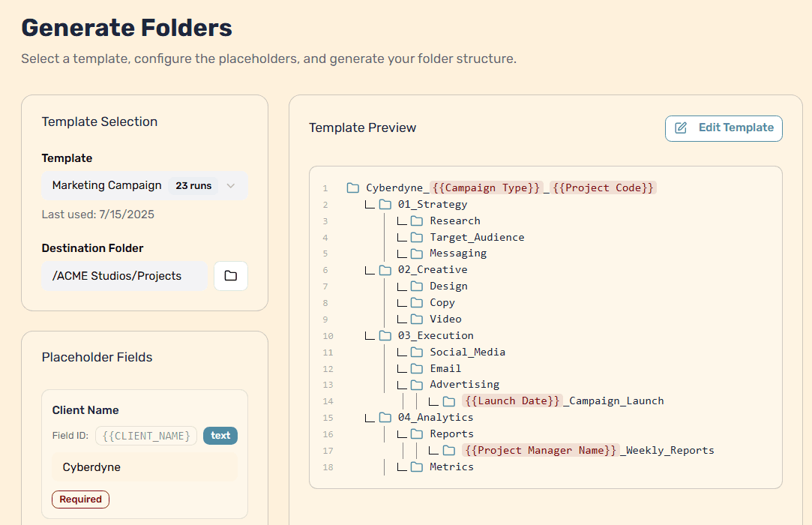The width and height of the screenshot is (812, 525).
Task: Click the Required badge
Action: [81, 499]
